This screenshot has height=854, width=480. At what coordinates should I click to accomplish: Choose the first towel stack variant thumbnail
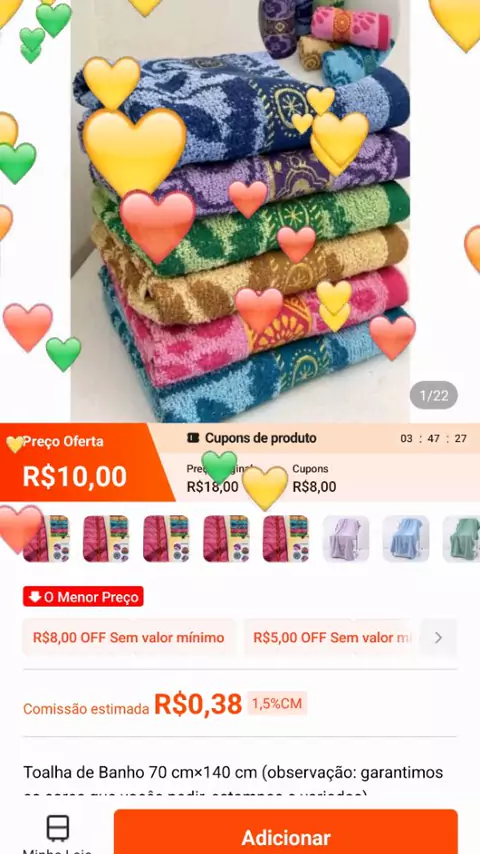(x=46, y=539)
